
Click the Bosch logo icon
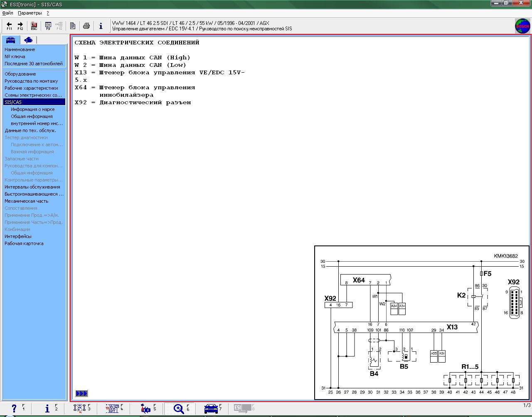tap(522, 26)
